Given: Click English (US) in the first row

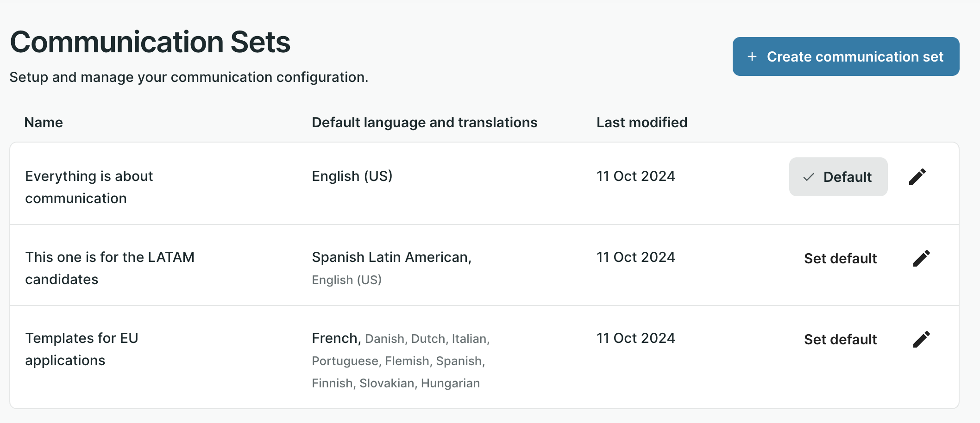Looking at the screenshot, I should click(x=352, y=176).
